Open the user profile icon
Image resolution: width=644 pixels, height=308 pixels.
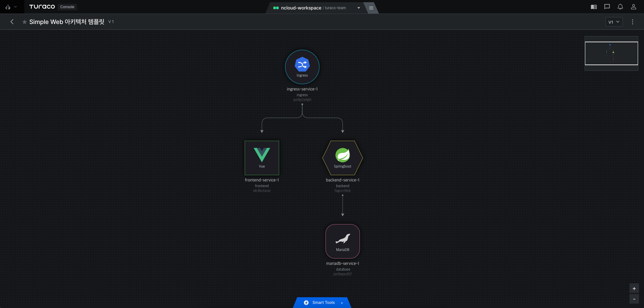(634, 7)
